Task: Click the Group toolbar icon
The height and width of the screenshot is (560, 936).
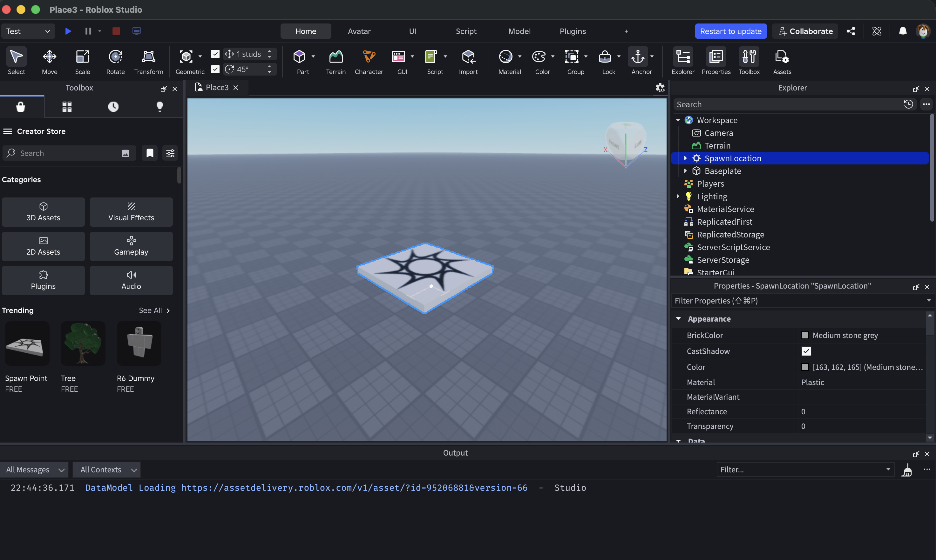Action: (x=572, y=57)
